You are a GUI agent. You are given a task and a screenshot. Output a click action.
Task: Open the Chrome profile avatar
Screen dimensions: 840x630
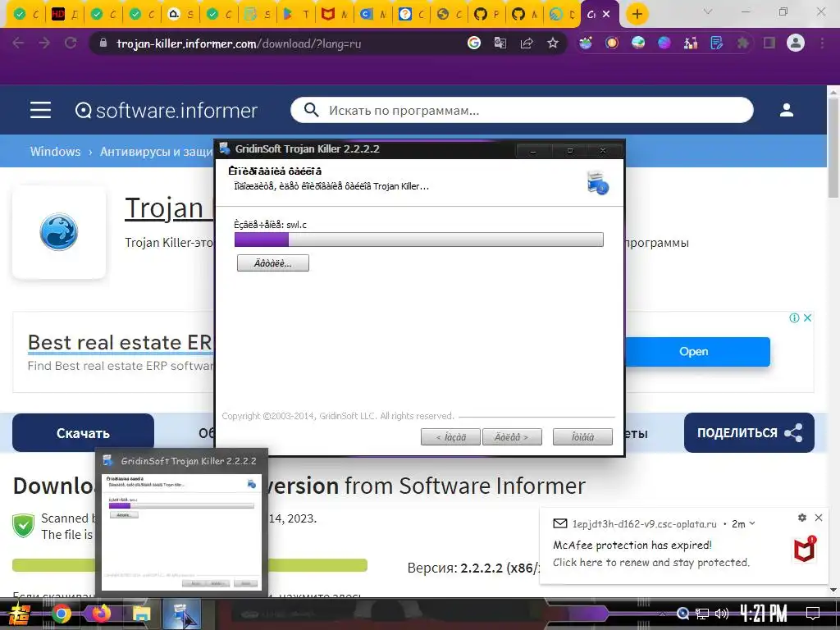click(x=796, y=43)
